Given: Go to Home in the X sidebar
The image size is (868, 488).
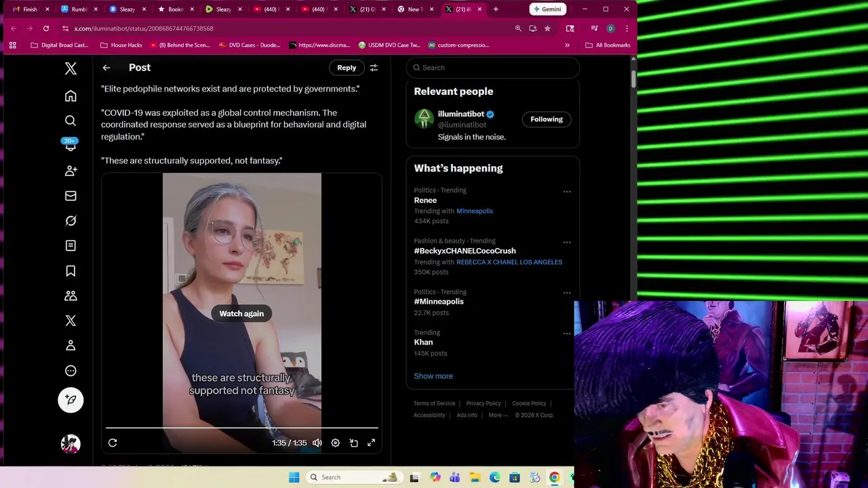Looking at the screenshot, I should (x=71, y=96).
